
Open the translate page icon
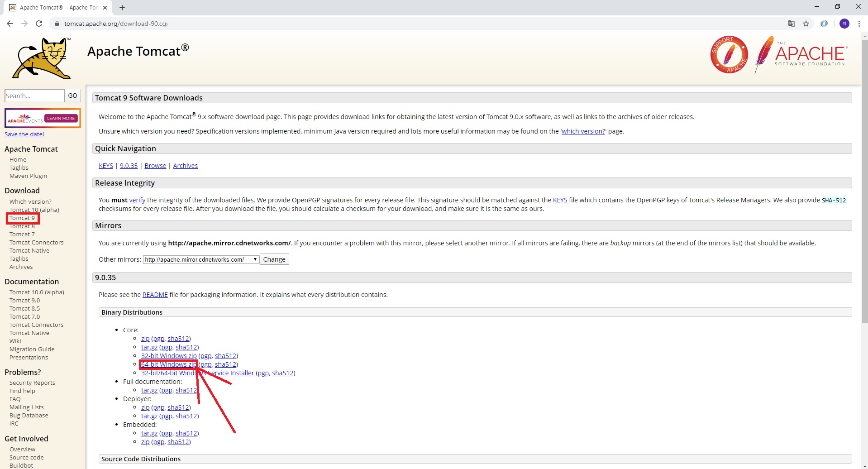point(791,24)
